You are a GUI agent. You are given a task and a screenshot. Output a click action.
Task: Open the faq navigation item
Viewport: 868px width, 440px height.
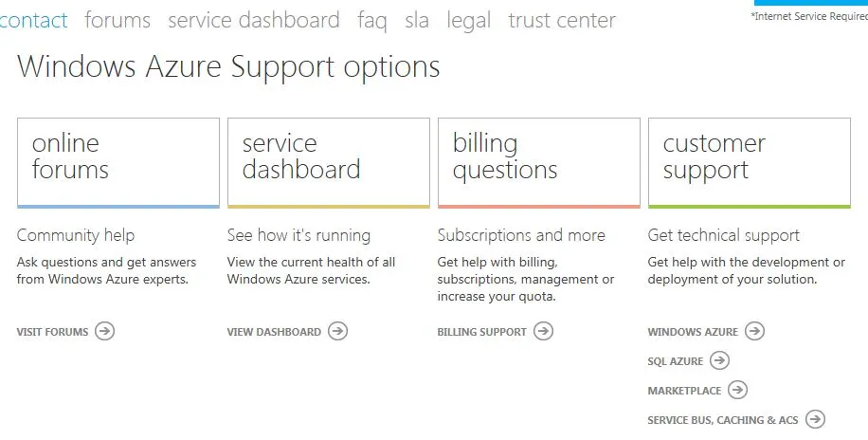click(371, 20)
